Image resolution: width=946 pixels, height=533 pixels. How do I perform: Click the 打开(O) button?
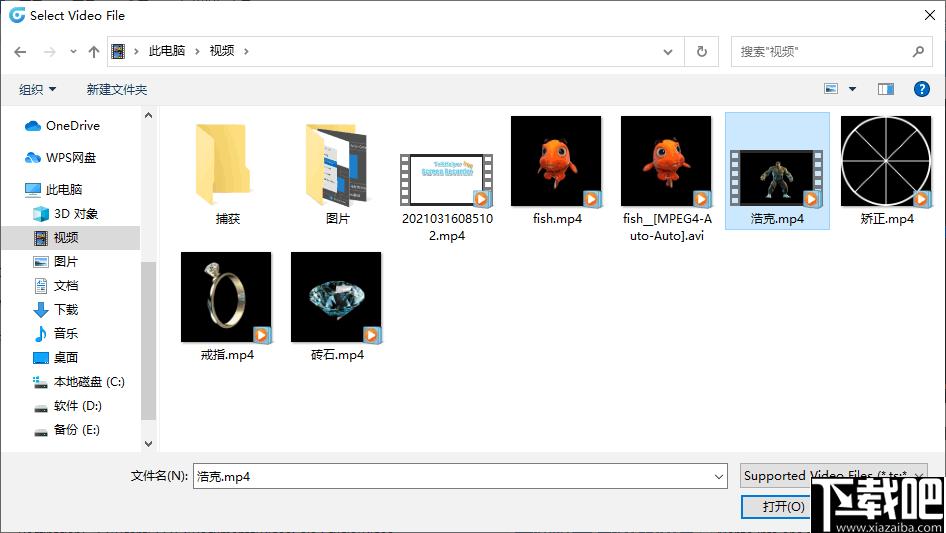pyautogui.click(x=776, y=506)
